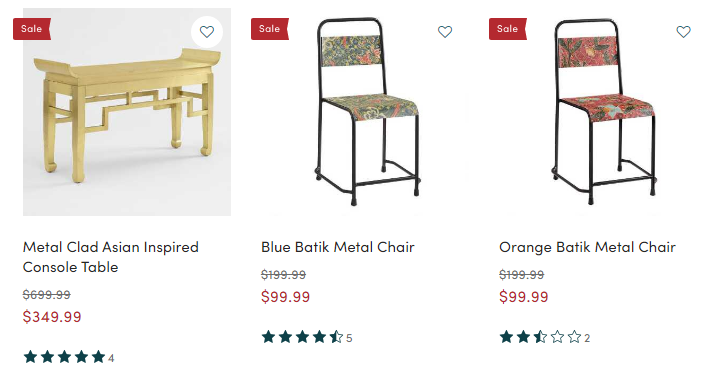The width and height of the screenshot is (702, 389).
Task: Click the struck-through $699.99 original price
Action: (47, 295)
